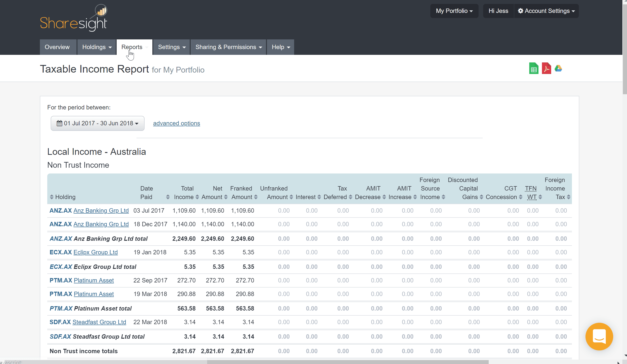
Task: Expand the Help menu
Action: [281, 47]
